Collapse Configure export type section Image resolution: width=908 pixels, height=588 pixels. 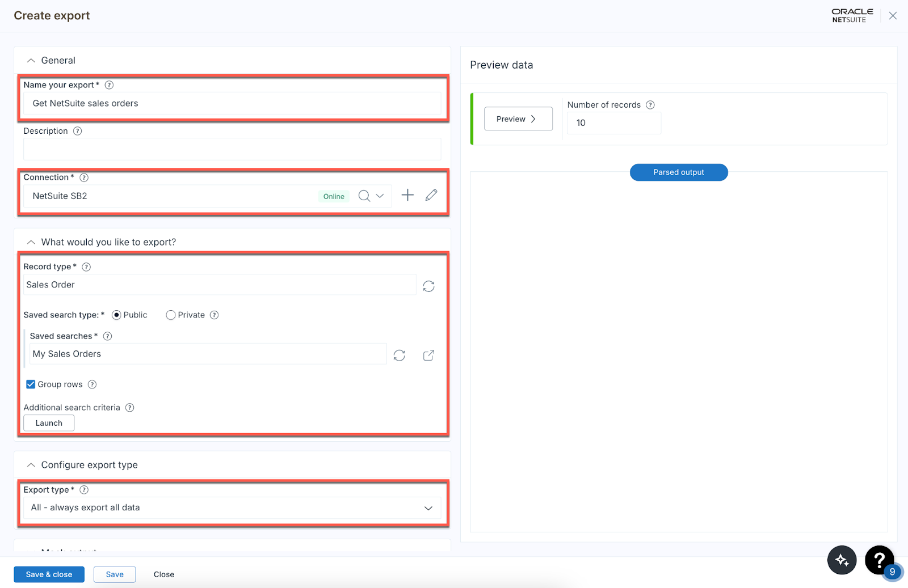point(31,465)
